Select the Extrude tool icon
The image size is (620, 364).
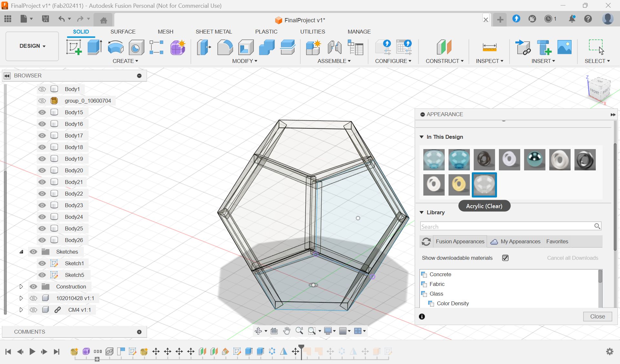95,47
